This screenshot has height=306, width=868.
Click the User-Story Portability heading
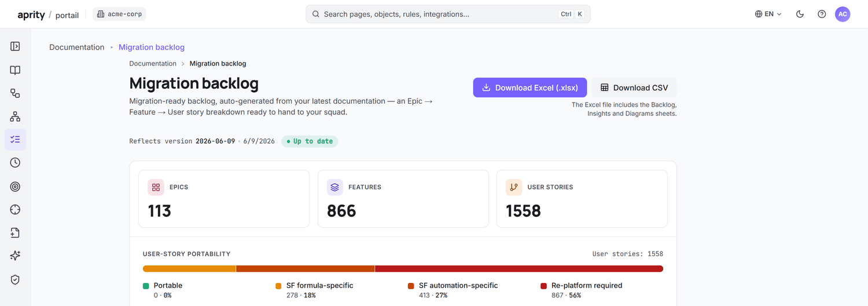(x=186, y=254)
